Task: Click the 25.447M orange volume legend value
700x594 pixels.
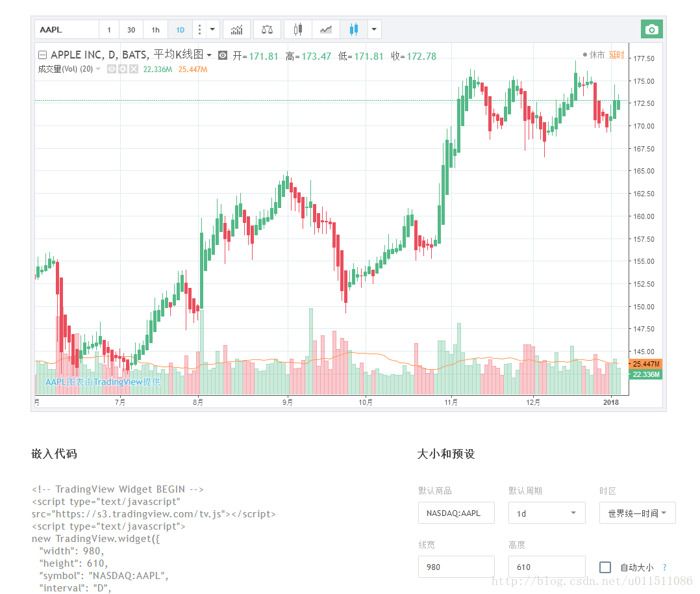Action: pos(193,70)
